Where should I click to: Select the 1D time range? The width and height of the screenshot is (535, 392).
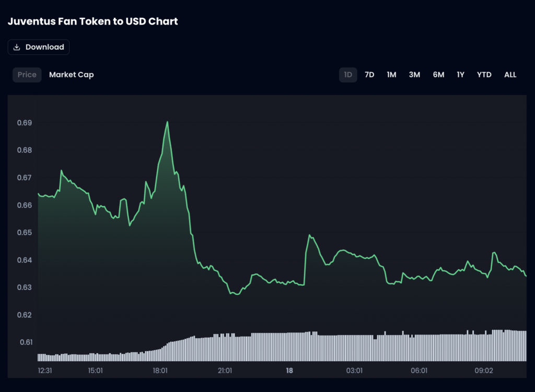(x=348, y=75)
